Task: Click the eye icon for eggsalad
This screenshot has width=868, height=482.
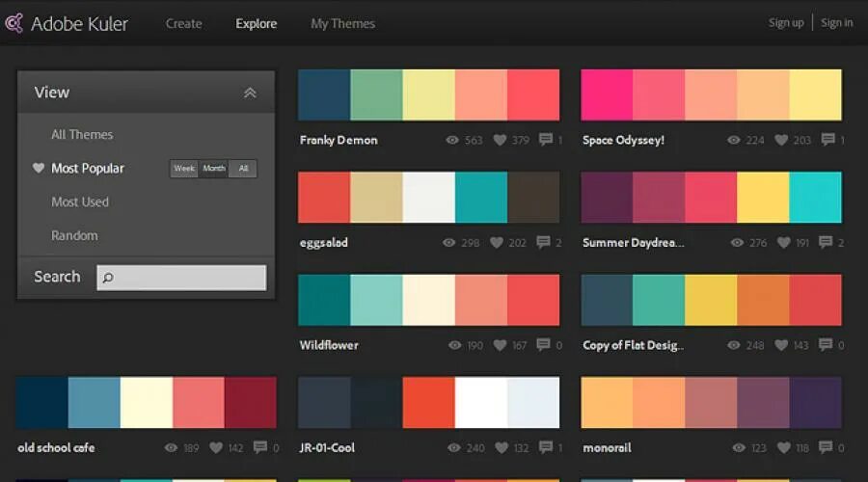Action: click(448, 242)
